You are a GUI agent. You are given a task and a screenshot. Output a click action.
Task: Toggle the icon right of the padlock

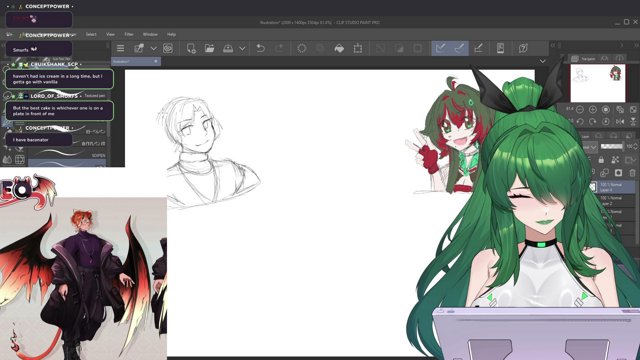tap(615, 160)
